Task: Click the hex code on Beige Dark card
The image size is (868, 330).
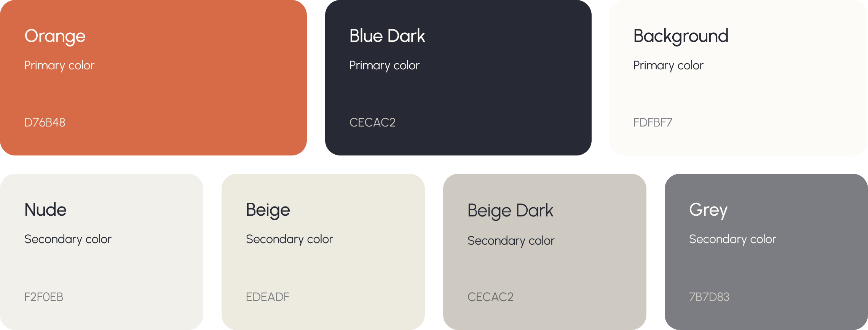Action: click(x=491, y=297)
